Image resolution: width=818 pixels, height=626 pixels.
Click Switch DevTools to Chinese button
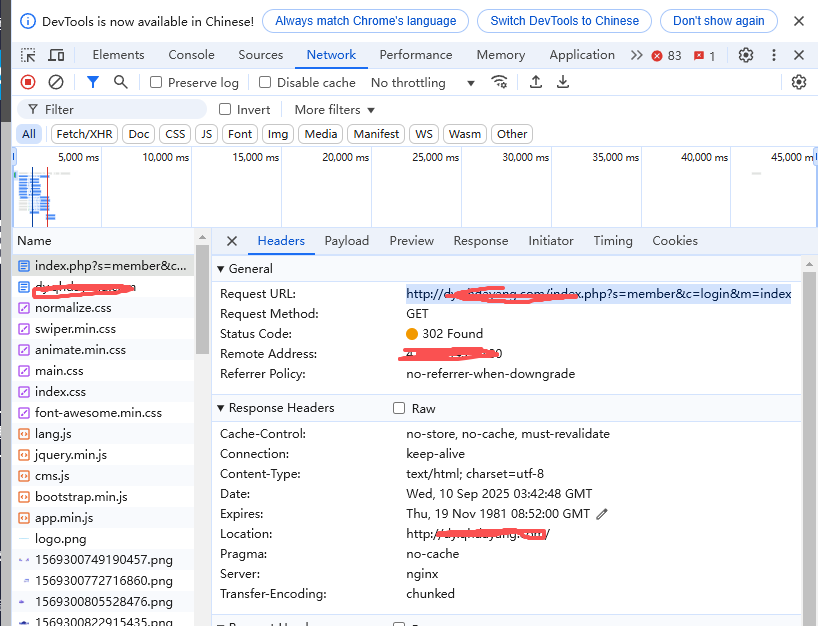564,20
